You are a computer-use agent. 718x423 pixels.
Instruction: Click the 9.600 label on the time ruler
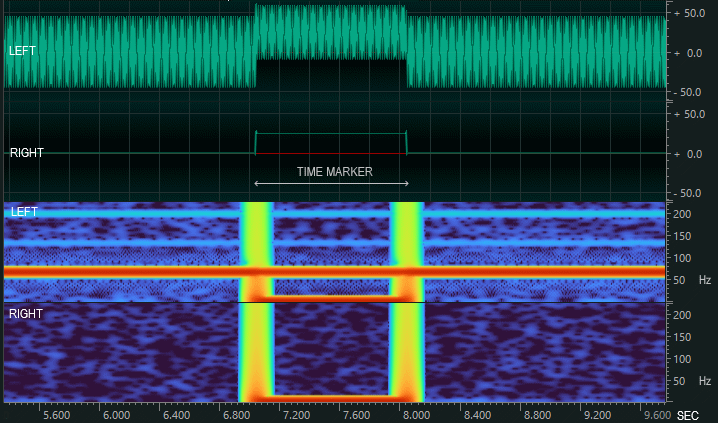coord(656,414)
